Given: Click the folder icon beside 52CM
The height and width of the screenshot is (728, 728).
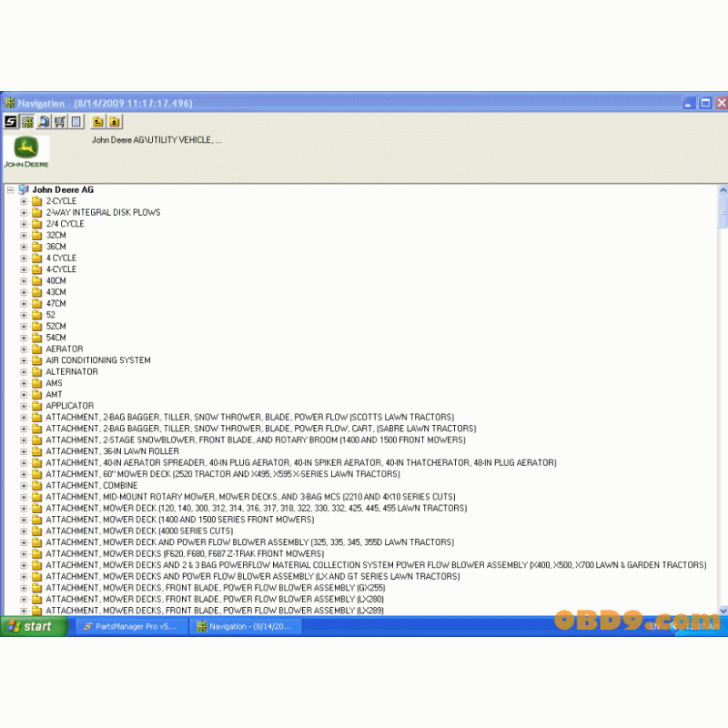Looking at the screenshot, I should click(37, 327).
